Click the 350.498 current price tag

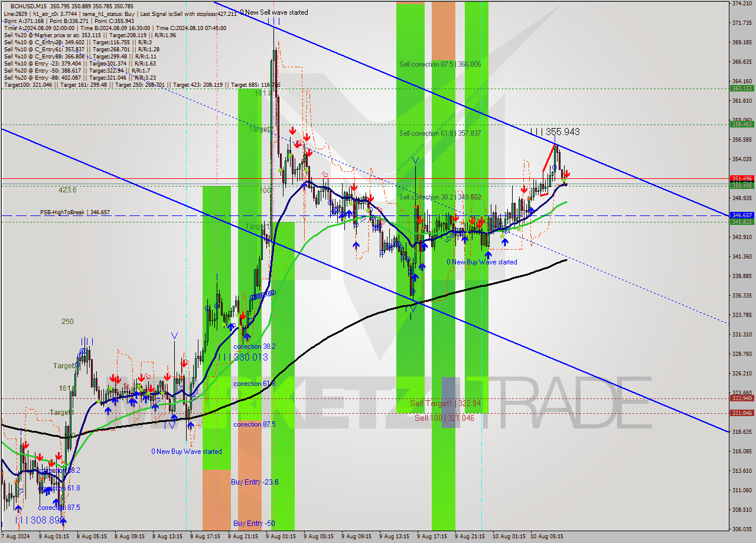click(742, 185)
